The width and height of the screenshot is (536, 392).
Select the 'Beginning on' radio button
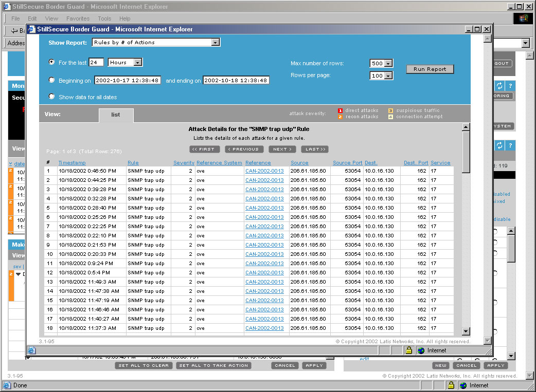pyautogui.click(x=51, y=80)
